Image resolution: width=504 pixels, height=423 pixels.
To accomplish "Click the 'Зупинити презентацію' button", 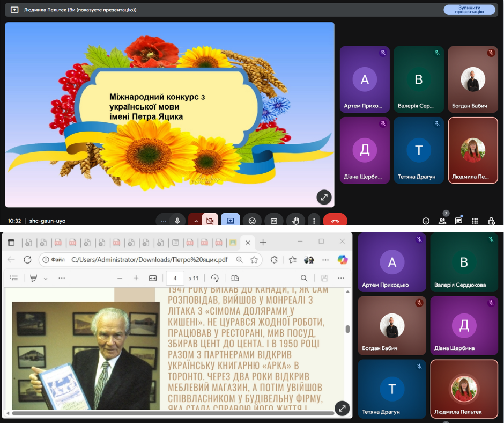I will pyautogui.click(x=469, y=10).
